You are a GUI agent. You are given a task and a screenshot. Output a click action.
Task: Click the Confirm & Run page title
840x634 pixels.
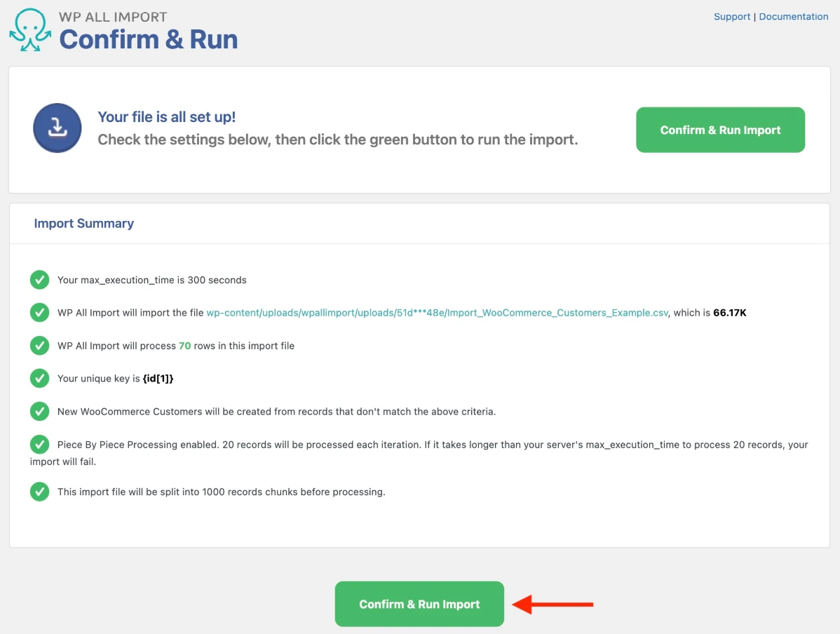[149, 40]
